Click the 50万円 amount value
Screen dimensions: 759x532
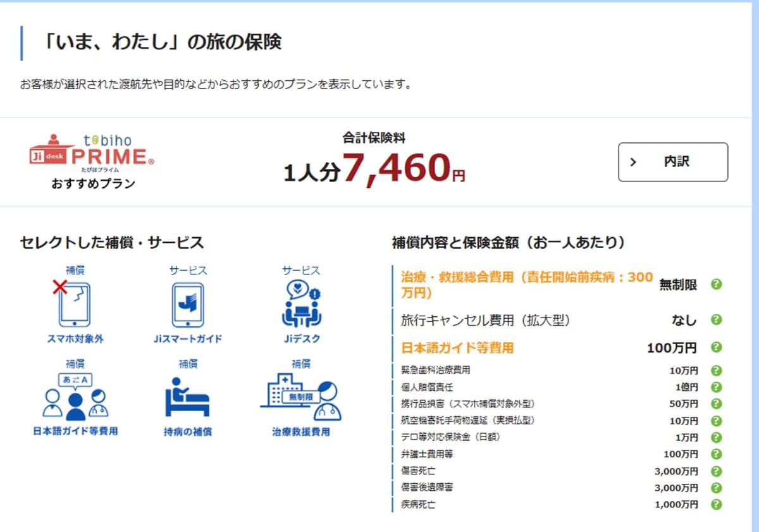684,404
